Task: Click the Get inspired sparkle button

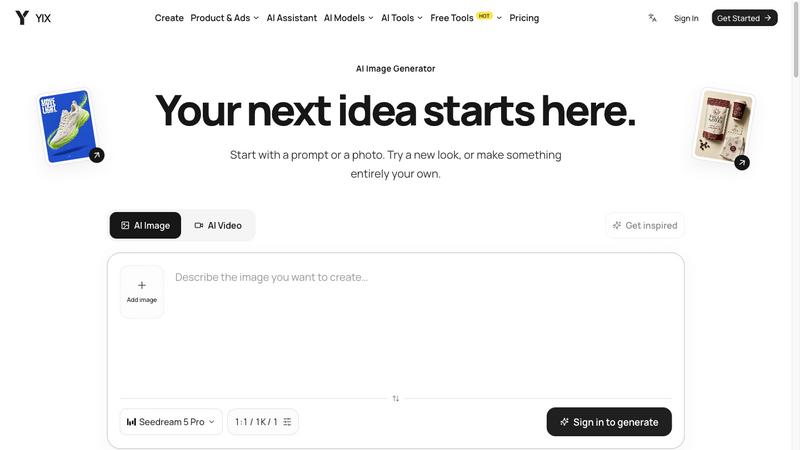Action: tap(645, 226)
